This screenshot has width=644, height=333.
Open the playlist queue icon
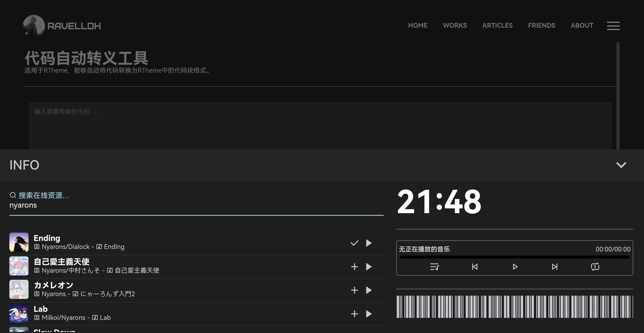coord(434,267)
